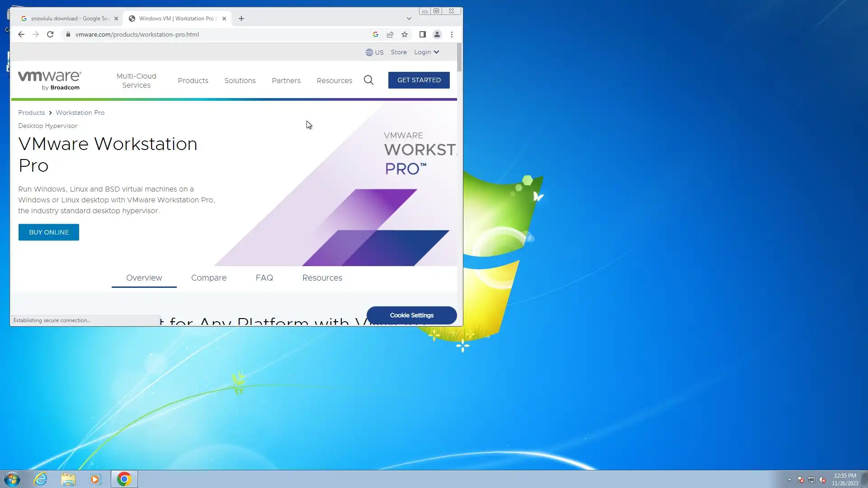
Task: Bookmark this page with star icon
Action: pyautogui.click(x=405, y=34)
